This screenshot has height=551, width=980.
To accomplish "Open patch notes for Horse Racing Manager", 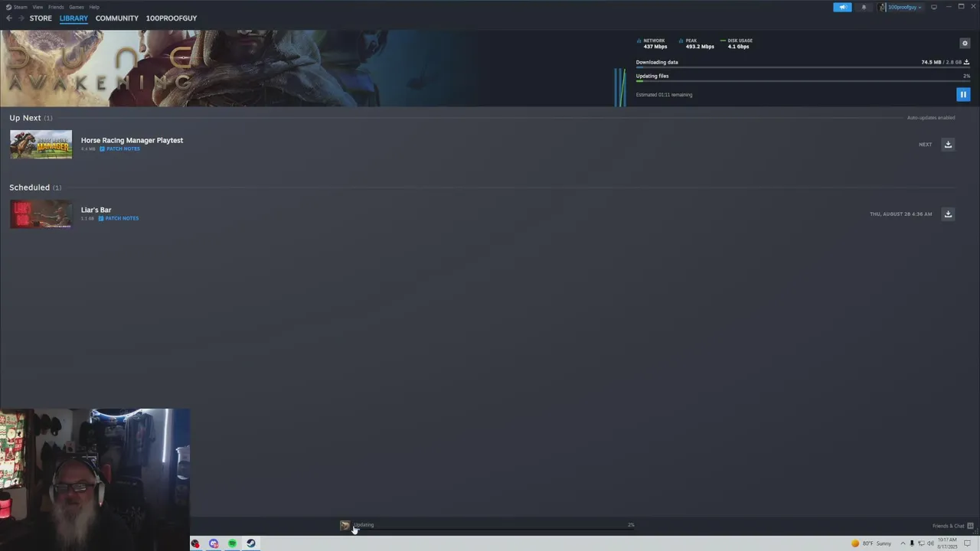I will click(x=119, y=148).
